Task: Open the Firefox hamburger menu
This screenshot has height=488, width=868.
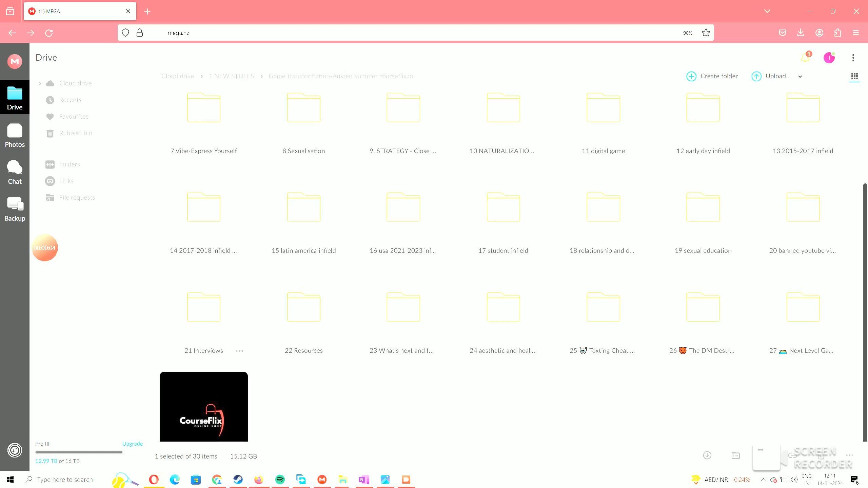Action: coord(856,33)
